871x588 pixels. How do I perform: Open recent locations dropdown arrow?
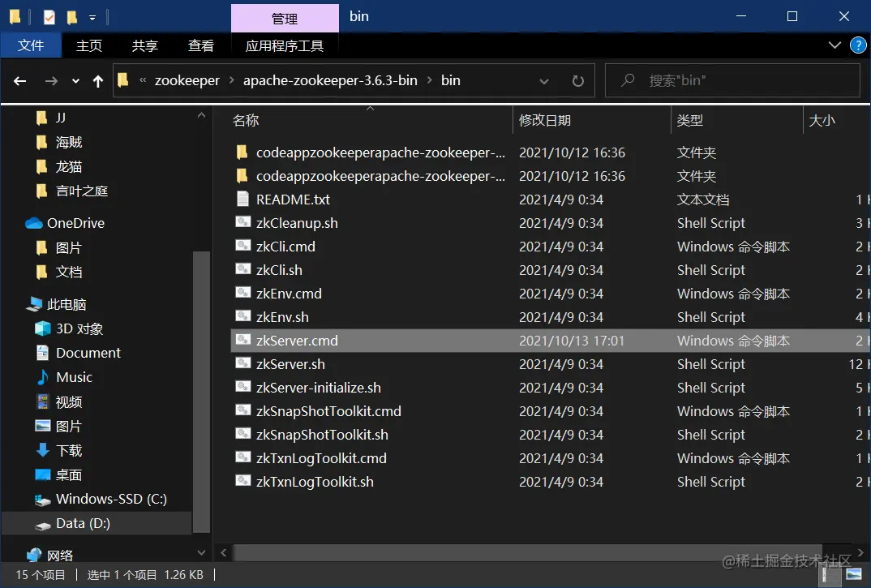(x=75, y=81)
